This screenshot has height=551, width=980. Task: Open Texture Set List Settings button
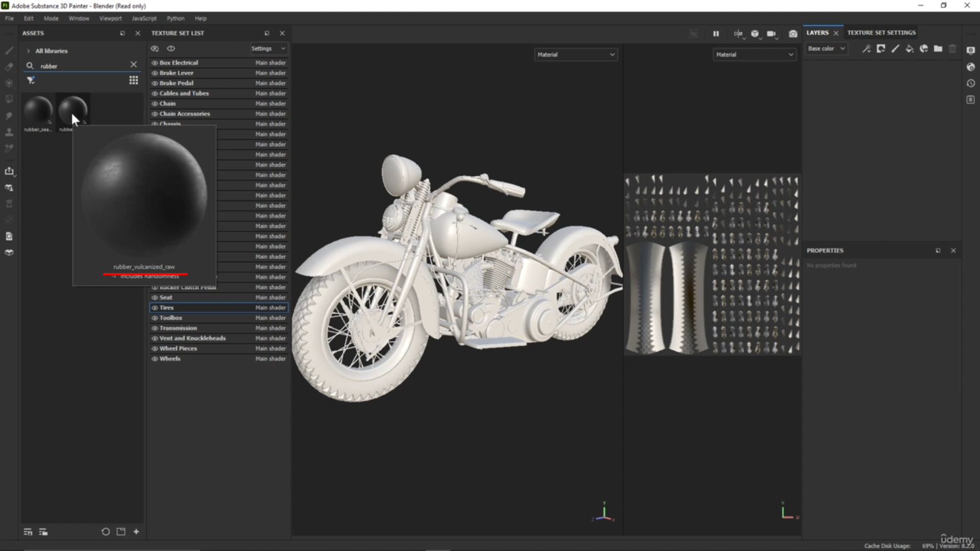tap(268, 48)
